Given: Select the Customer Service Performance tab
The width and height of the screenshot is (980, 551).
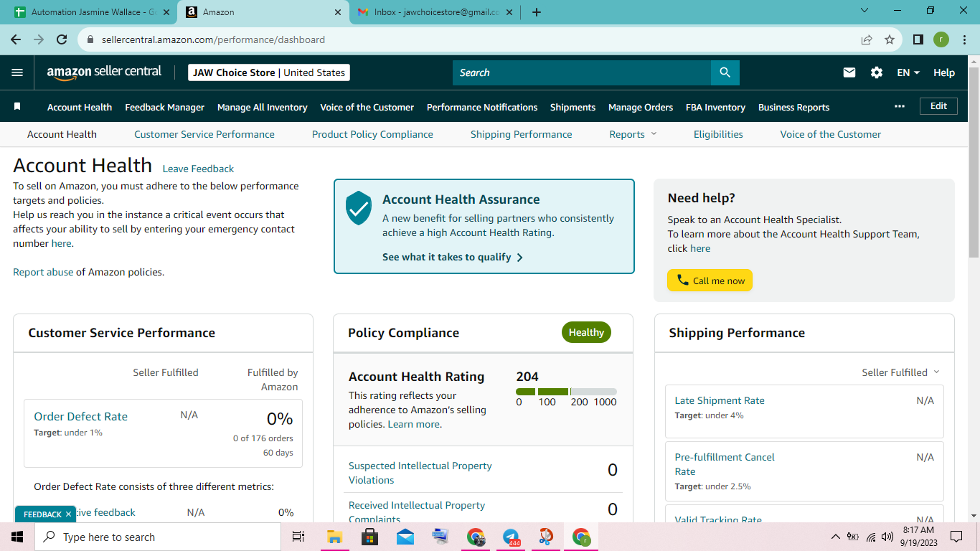Looking at the screenshot, I should pyautogui.click(x=204, y=134).
